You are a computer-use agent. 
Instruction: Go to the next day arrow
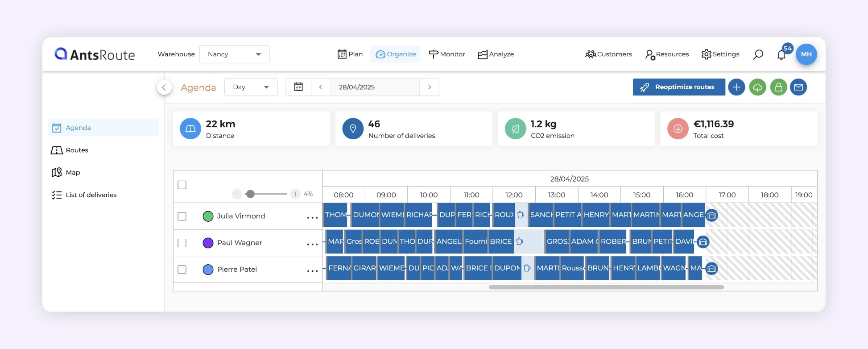429,87
